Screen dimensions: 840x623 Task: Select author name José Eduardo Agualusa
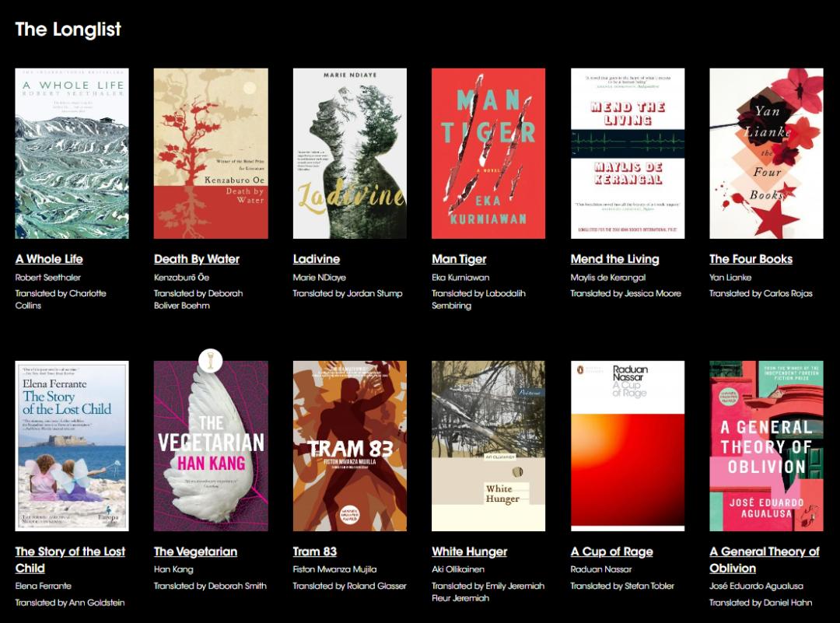point(757,586)
